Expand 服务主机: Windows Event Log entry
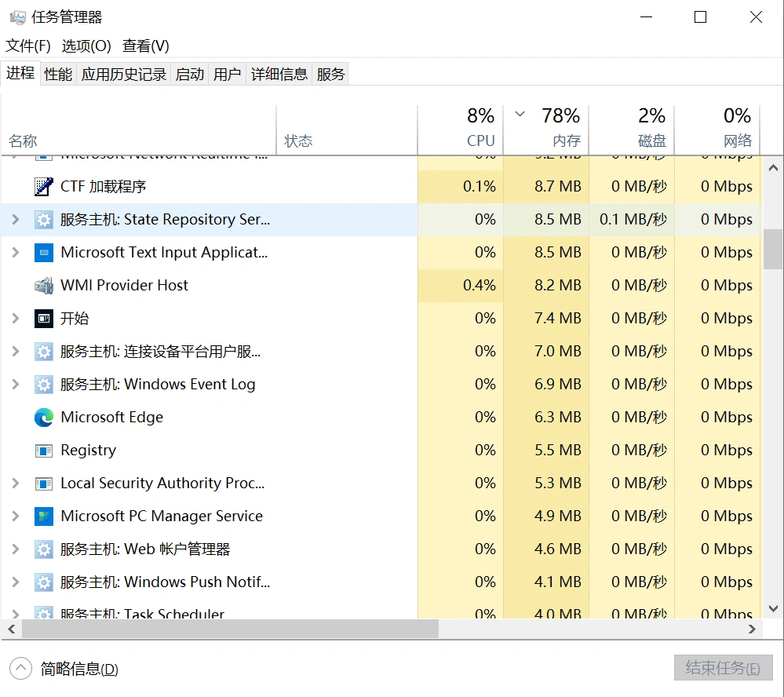This screenshot has height=697, width=784. pyautogui.click(x=14, y=384)
